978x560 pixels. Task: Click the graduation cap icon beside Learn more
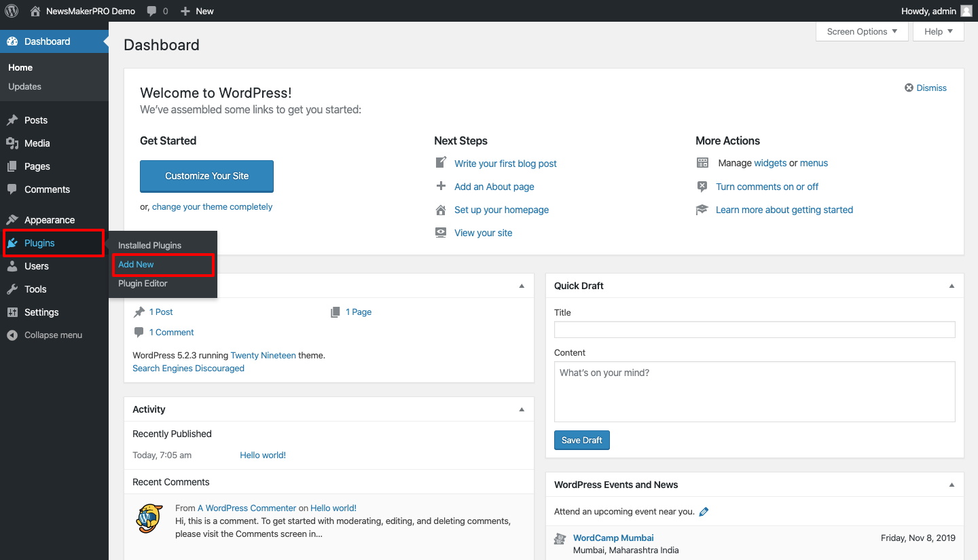(702, 210)
